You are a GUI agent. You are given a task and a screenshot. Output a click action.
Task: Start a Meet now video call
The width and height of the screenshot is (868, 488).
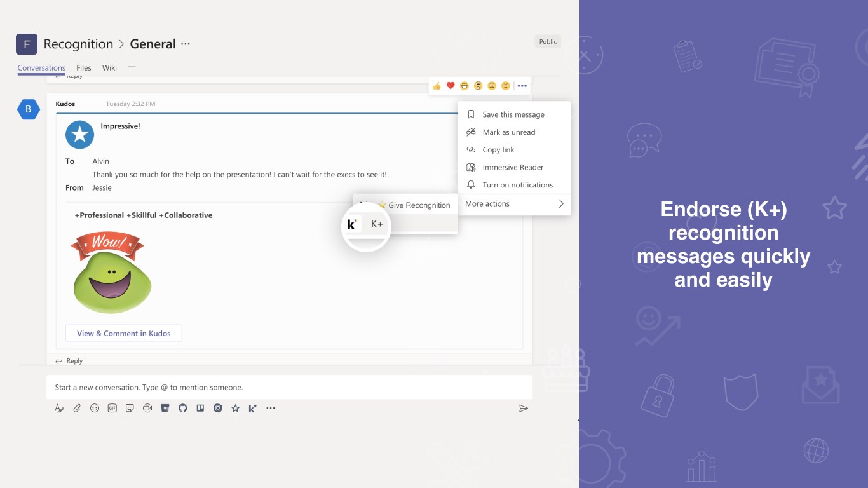coord(147,409)
